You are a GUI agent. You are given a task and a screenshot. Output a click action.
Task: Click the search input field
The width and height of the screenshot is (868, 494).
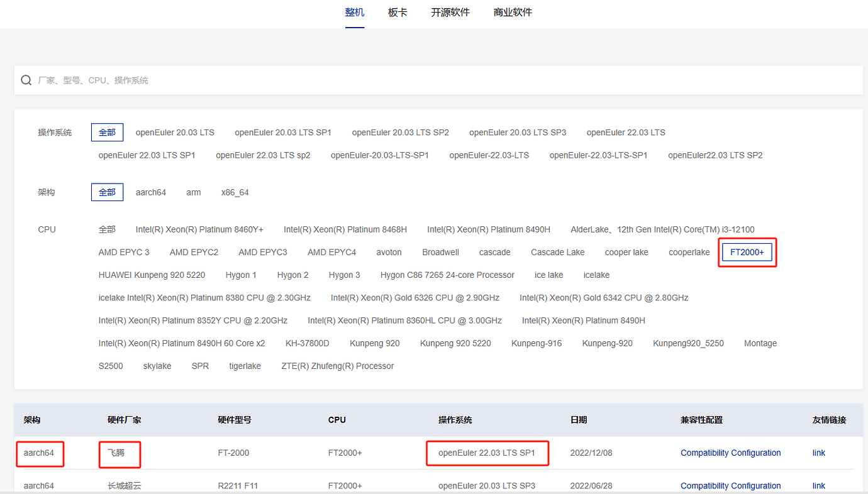click(x=252, y=80)
